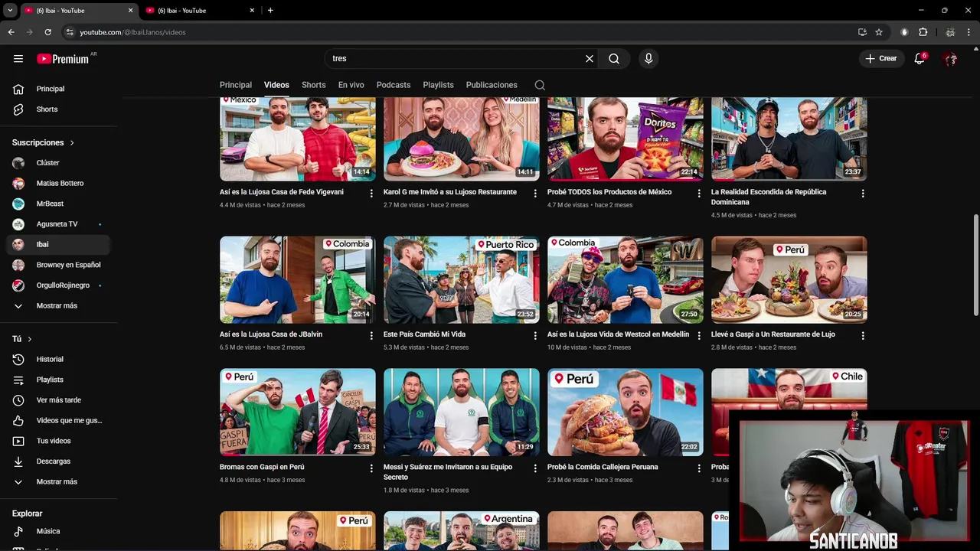Switch to En vivo channel tab
The width and height of the screenshot is (980, 551).
tap(351, 85)
